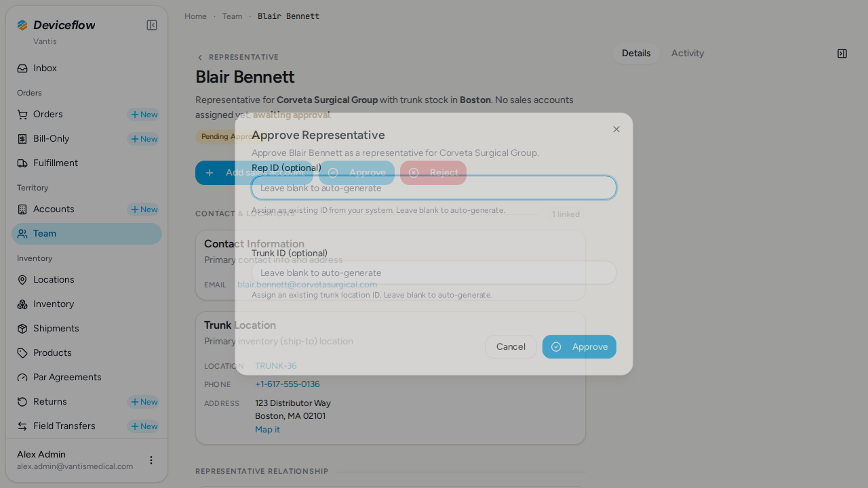The width and height of the screenshot is (868, 488).
Task: Toggle the right side panel icon
Action: 842,54
